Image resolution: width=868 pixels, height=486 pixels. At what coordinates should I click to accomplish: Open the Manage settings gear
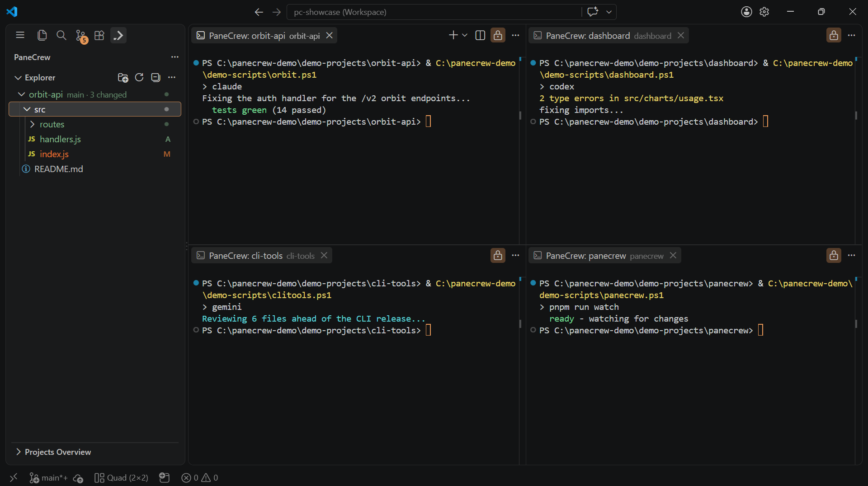[764, 12]
